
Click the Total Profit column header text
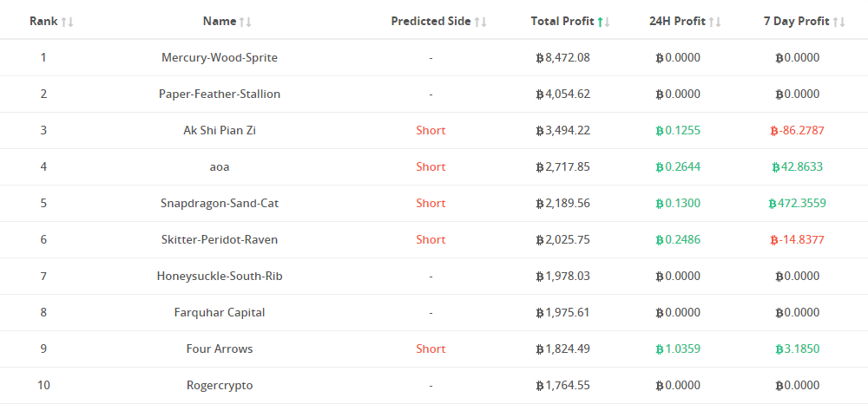(x=562, y=21)
